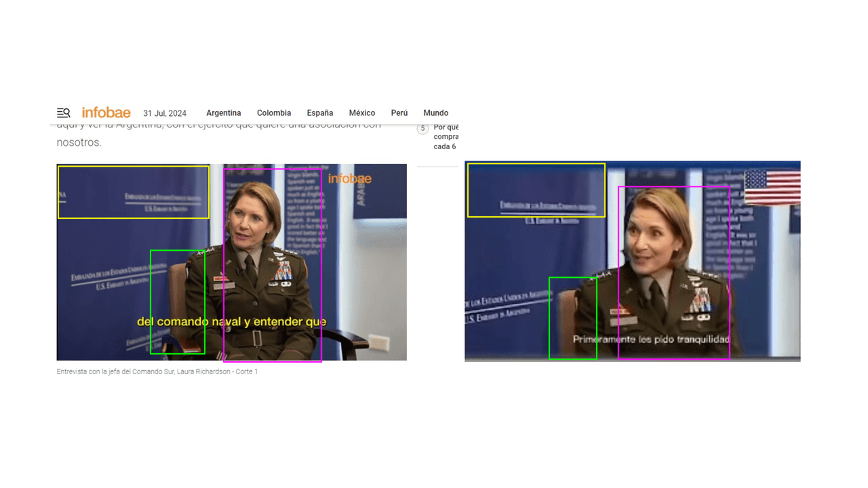Open the hamburger search menu icon
This screenshot has width=868, height=488.
pos(63,113)
